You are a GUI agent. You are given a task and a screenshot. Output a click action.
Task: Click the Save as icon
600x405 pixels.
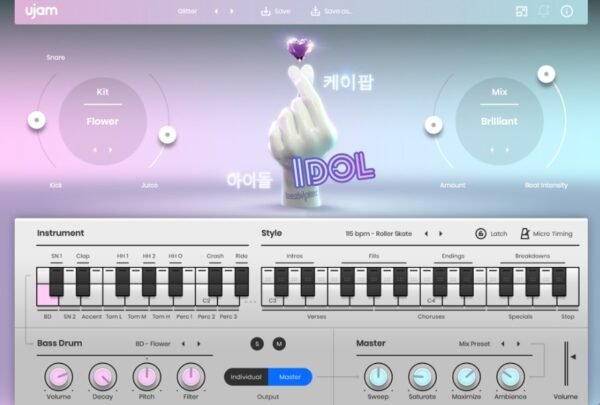pos(316,11)
